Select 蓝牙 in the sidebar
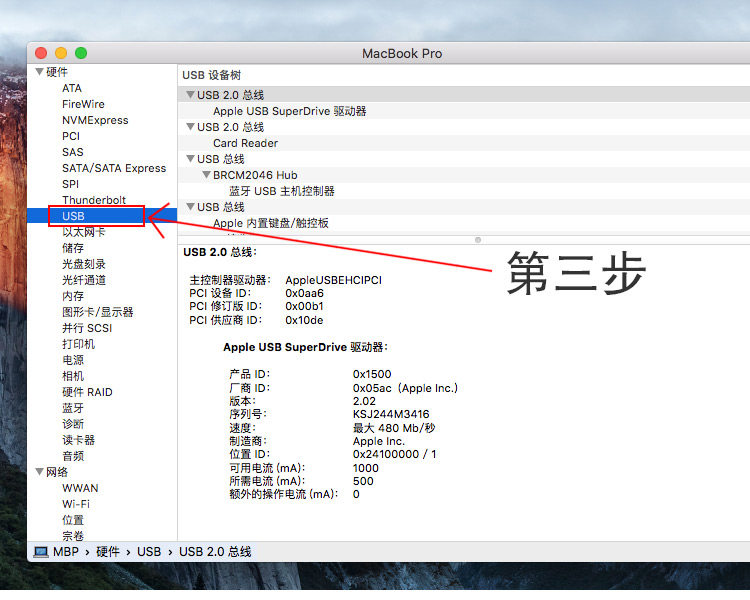The width and height of the screenshot is (750, 600). (73, 408)
